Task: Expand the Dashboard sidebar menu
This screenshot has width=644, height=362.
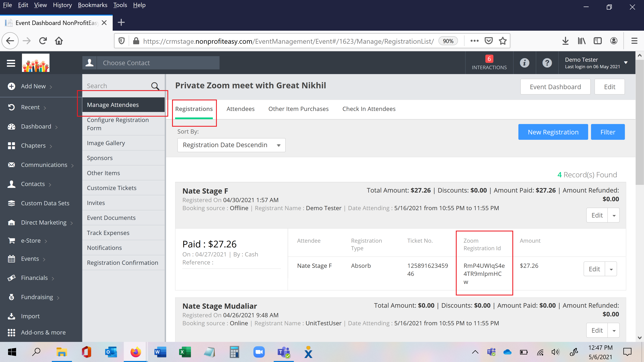Action: pyautogui.click(x=33, y=126)
